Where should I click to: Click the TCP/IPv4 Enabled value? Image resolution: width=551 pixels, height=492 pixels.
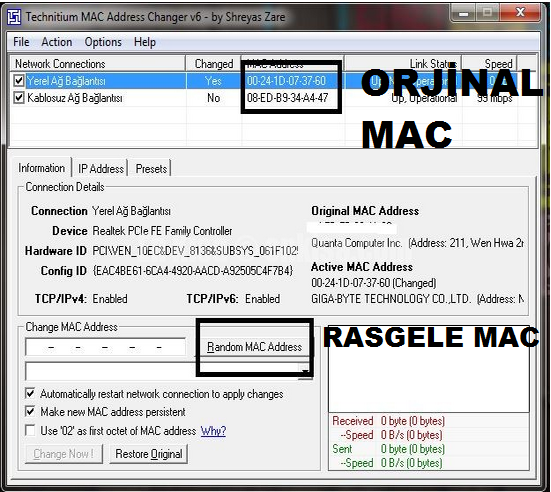tap(110, 299)
